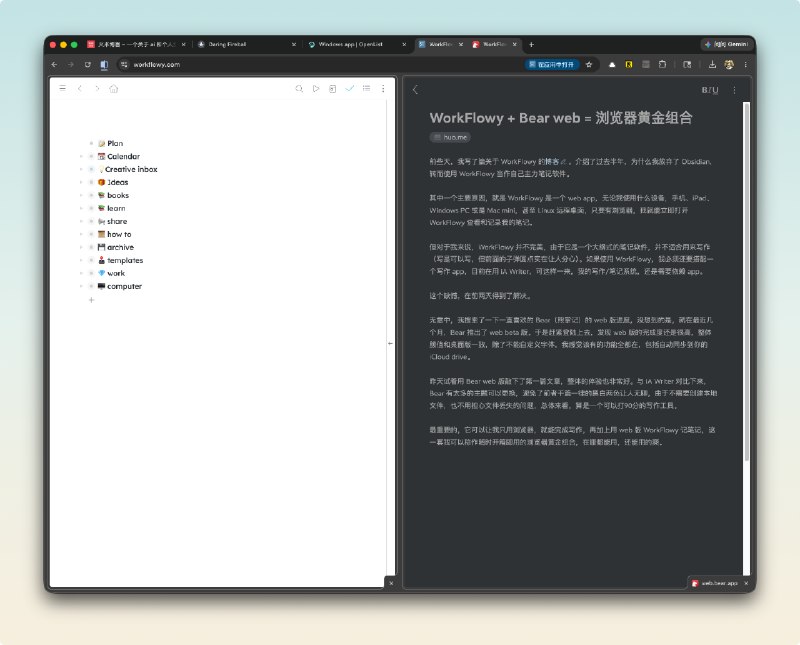Open the Chrome three-dot menu
Viewport: 800px width, 645px height.
pos(745,64)
